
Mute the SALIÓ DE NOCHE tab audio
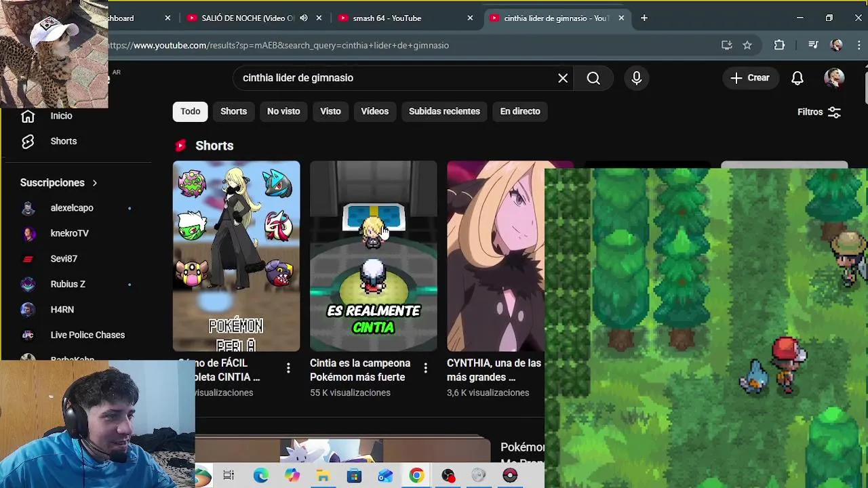(304, 18)
